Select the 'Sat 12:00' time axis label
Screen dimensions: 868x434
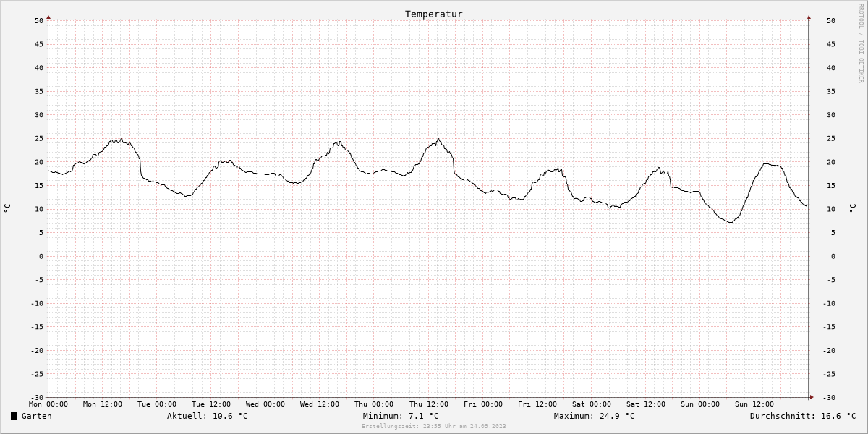pyautogui.click(x=646, y=404)
